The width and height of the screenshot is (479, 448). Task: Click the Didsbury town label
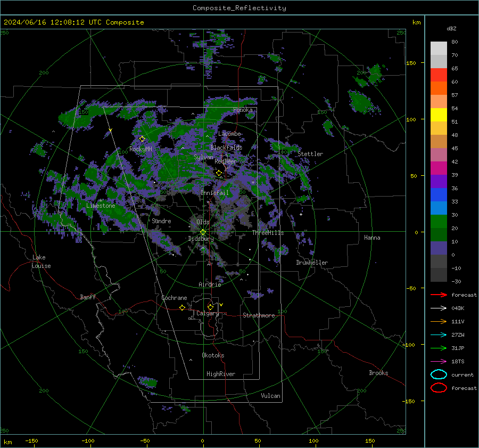[201, 239]
